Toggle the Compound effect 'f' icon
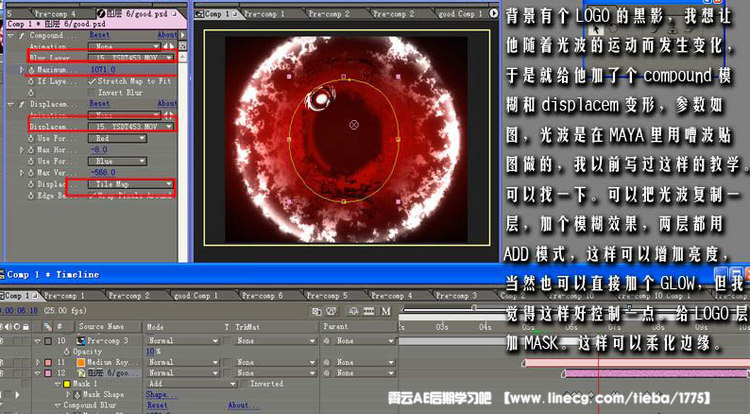Image resolution: width=750 pixels, height=414 pixels. coord(22,35)
